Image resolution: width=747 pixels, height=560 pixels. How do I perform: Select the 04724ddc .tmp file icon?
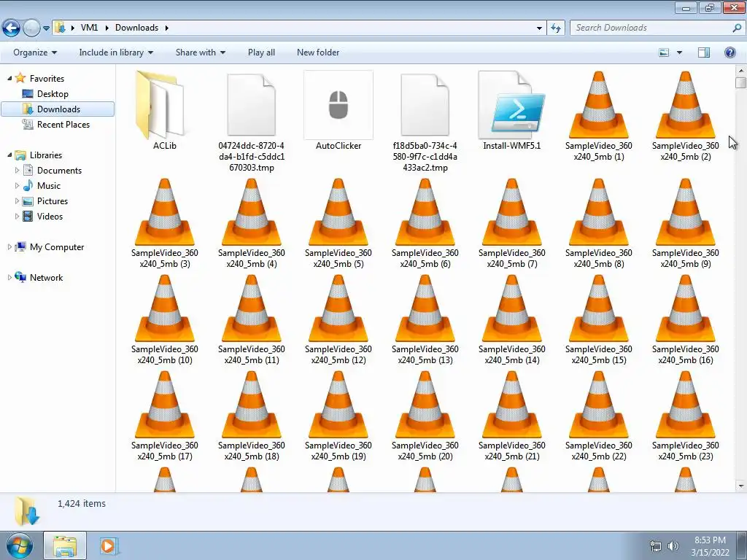click(251, 105)
